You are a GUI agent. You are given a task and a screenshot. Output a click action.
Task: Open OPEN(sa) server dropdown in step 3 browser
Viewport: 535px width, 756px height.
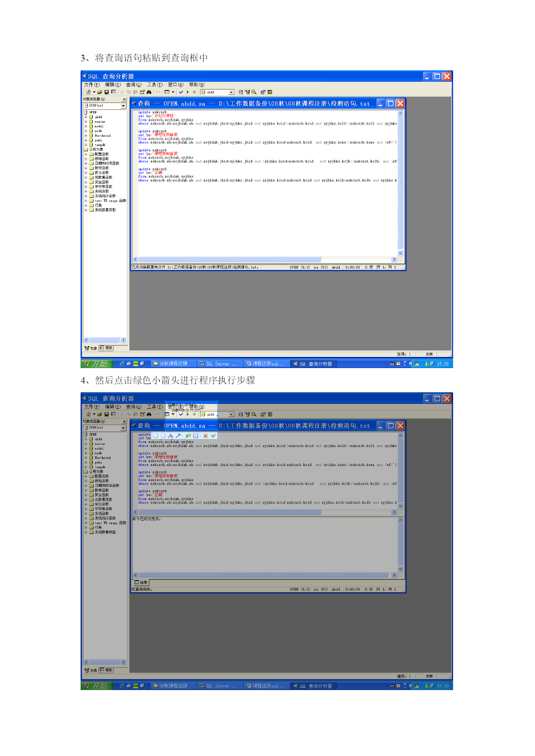pos(123,106)
